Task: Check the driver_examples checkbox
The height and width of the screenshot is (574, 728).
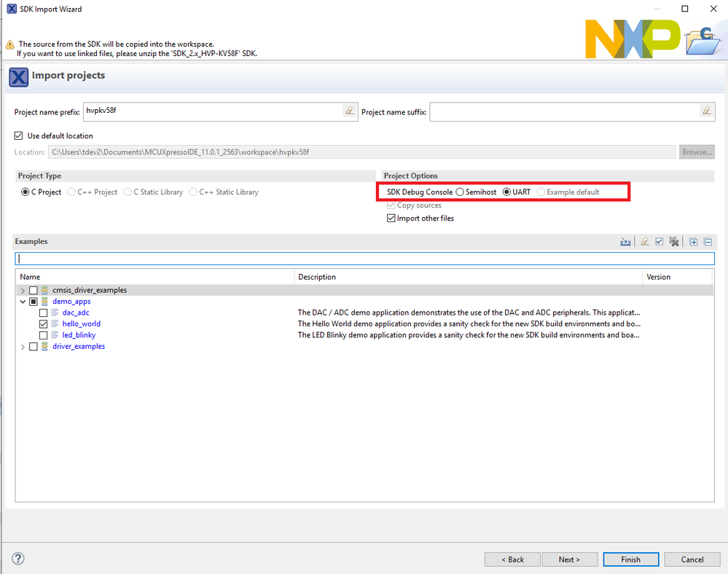Action: pyautogui.click(x=34, y=347)
